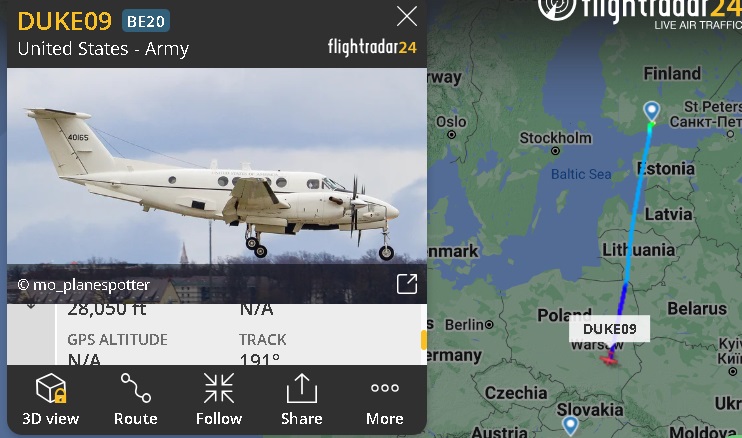This screenshot has width=742, height=438.
Task: Open aircraft photo in external link
Action: tap(406, 284)
